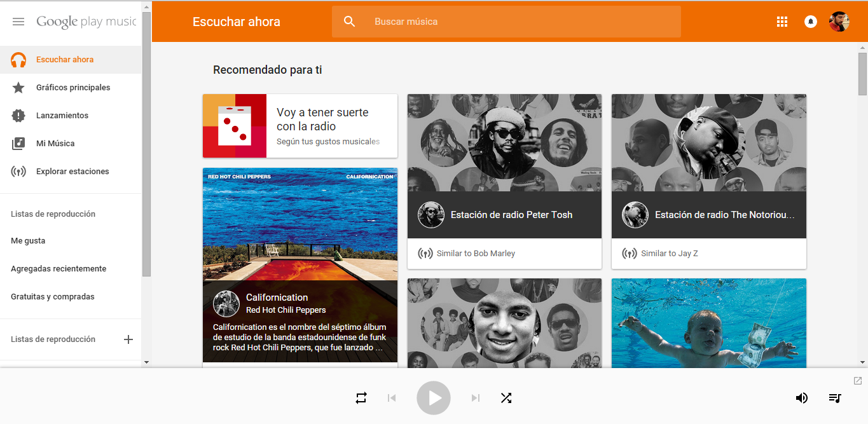Toggle repeat mode in player bar
Image resolution: width=868 pixels, height=424 pixels.
click(361, 398)
